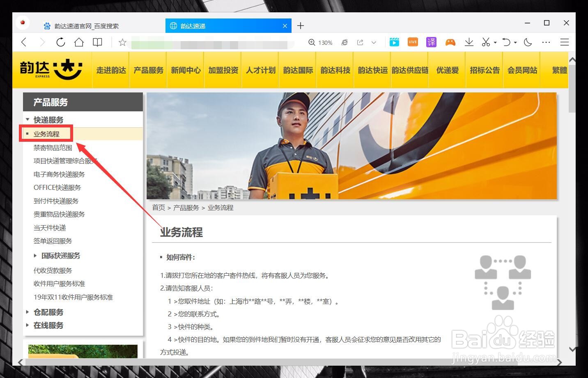The height and width of the screenshot is (378, 588).
Task: Open the game controller extension icon
Action: (x=450, y=42)
